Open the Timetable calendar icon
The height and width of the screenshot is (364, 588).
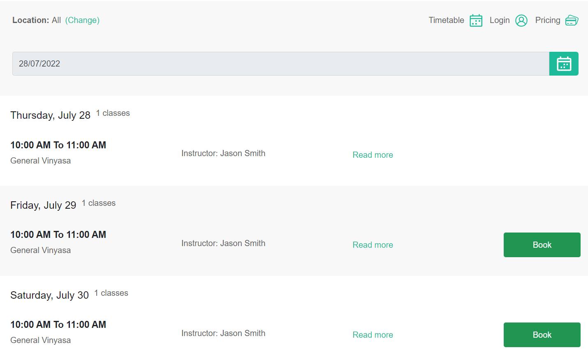pyautogui.click(x=476, y=20)
